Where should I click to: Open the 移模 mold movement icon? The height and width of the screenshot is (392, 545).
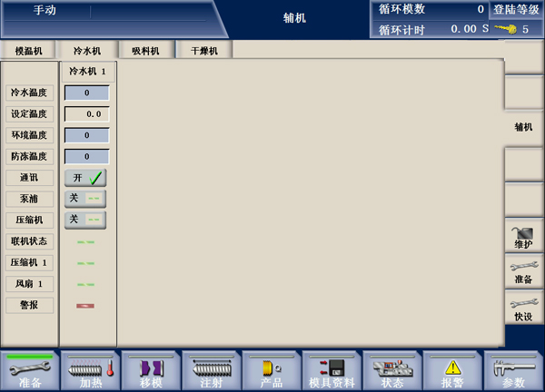[150, 370]
